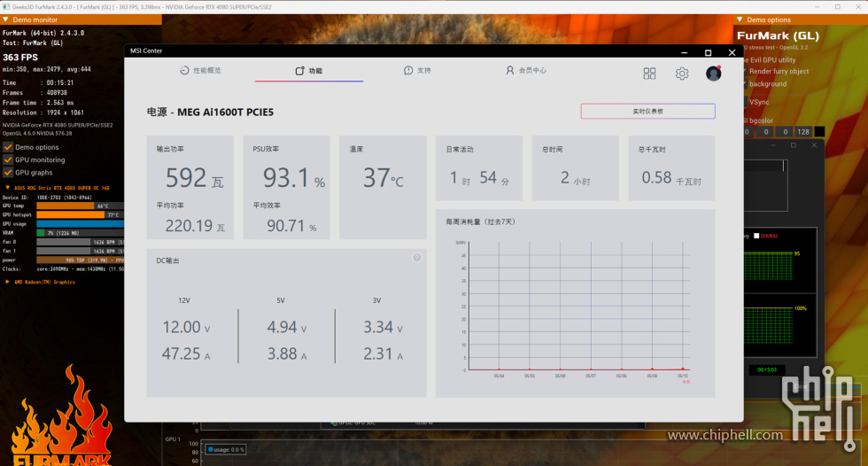Close the small dark background window
Image resolution: width=868 pixels, height=466 pixels.
click(814, 145)
